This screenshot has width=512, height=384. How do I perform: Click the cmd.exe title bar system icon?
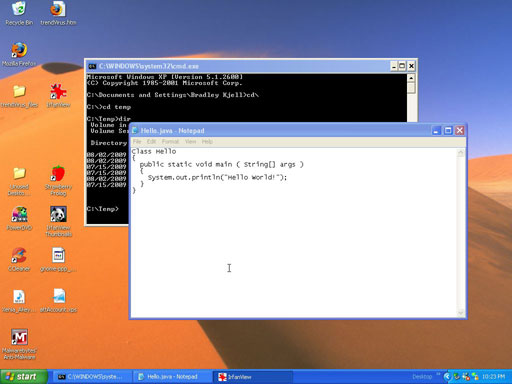92,66
